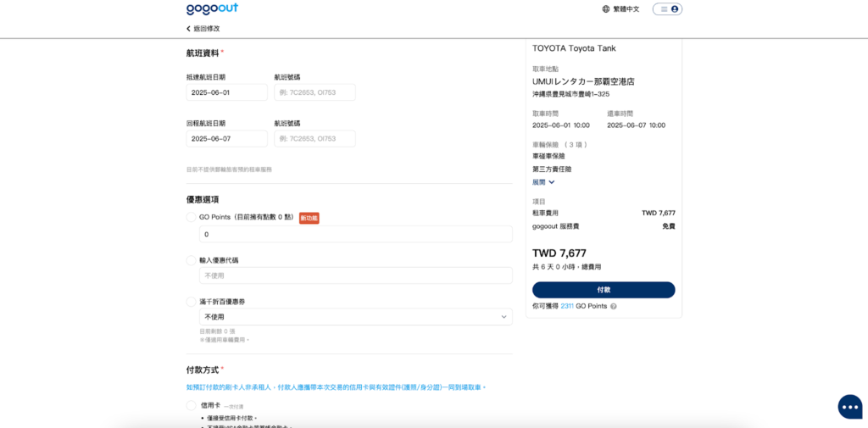Click the 目前剩餘 0 張 note
The height and width of the screenshot is (428, 868).
(217, 331)
